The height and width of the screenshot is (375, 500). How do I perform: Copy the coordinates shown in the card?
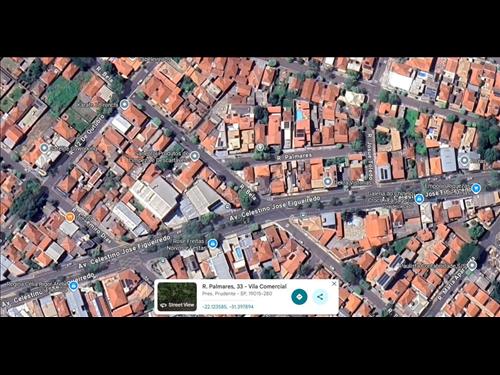[228, 306]
